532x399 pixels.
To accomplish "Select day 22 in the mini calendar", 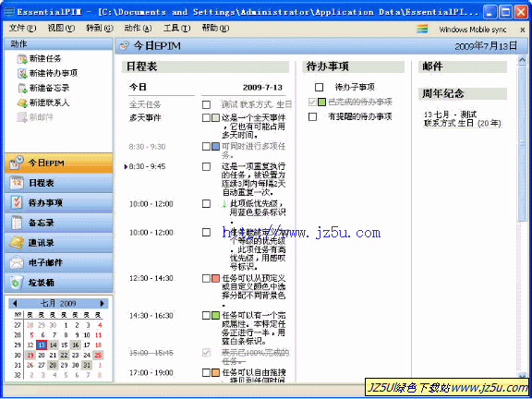I will (64, 356).
